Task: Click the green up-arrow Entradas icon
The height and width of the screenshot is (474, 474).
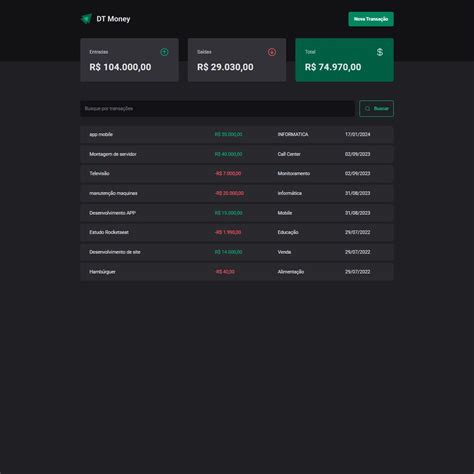Action: click(164, 52)
